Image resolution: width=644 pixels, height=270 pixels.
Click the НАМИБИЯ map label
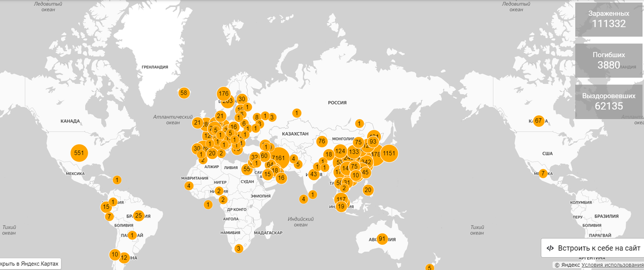pos(231,232)
